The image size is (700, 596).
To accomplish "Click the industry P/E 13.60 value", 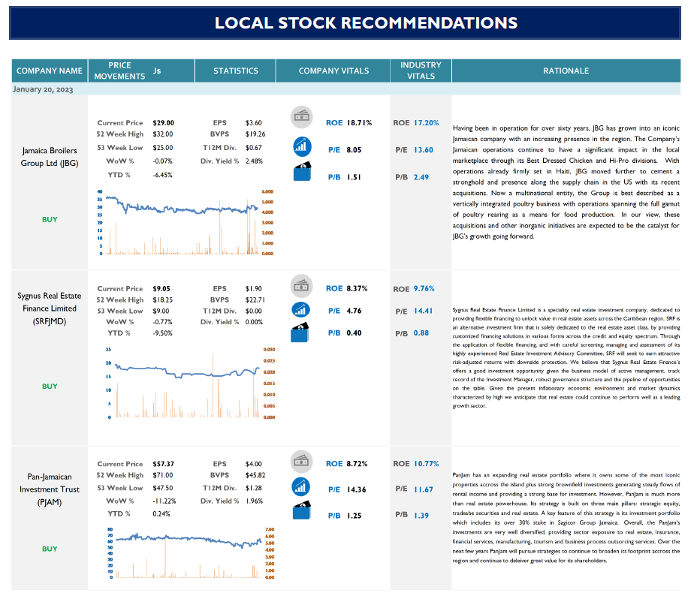I will [x=424, y=150].
